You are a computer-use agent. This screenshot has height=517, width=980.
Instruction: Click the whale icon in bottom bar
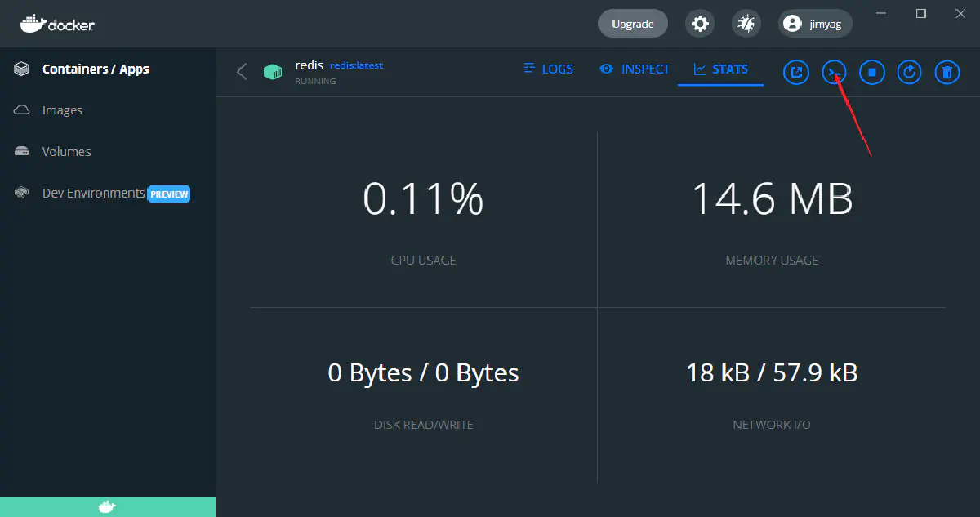pos(107,507)
